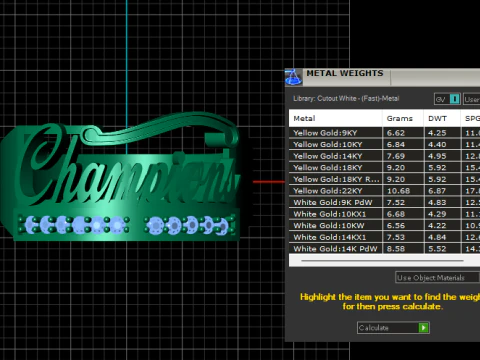Click the 6.56 grams value
Viewport: 480px width, 360px height.
(x=396, y=226)
